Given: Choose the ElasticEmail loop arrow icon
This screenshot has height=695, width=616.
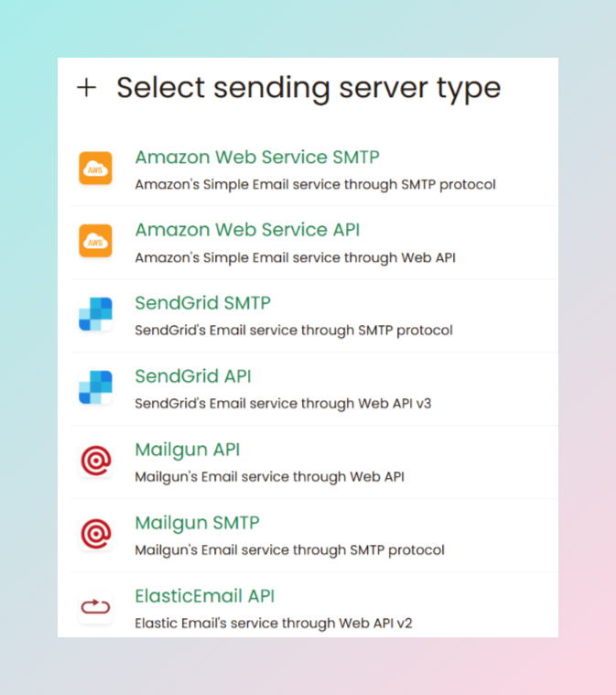Looking at the screenshot, I should point(95,607).
